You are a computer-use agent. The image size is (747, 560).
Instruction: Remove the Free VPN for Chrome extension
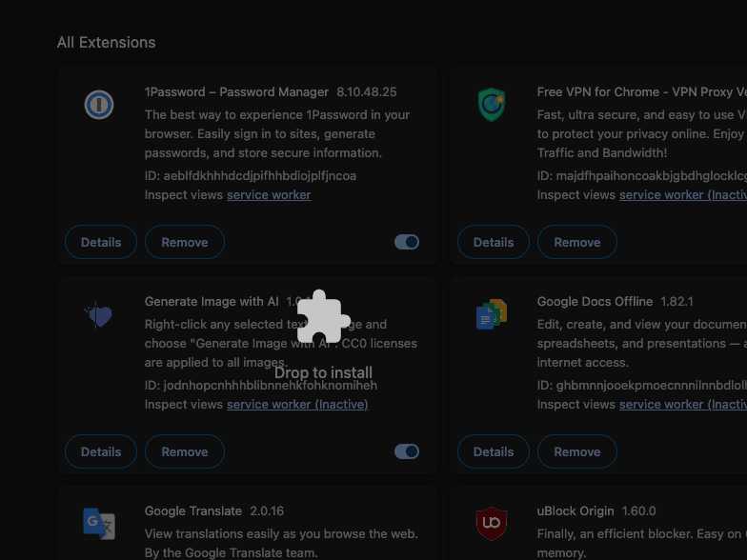tap(577, 242)
